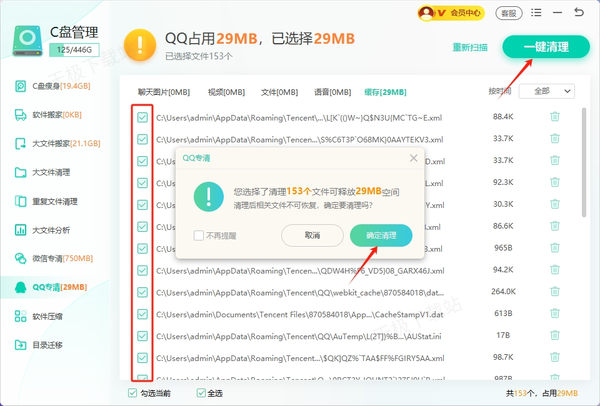
Task: Close the QQ专清 confirmation dialog
Action: [x=414, y=158]
